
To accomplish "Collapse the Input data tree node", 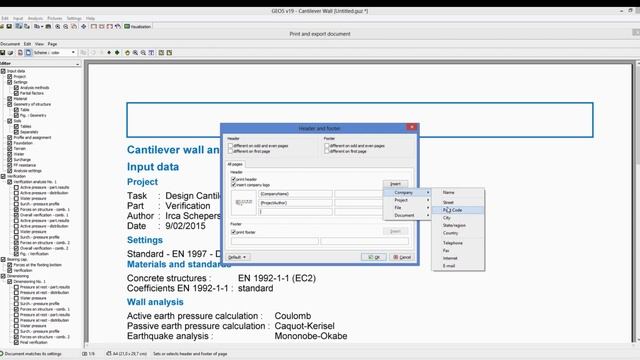I will point(3,71).
